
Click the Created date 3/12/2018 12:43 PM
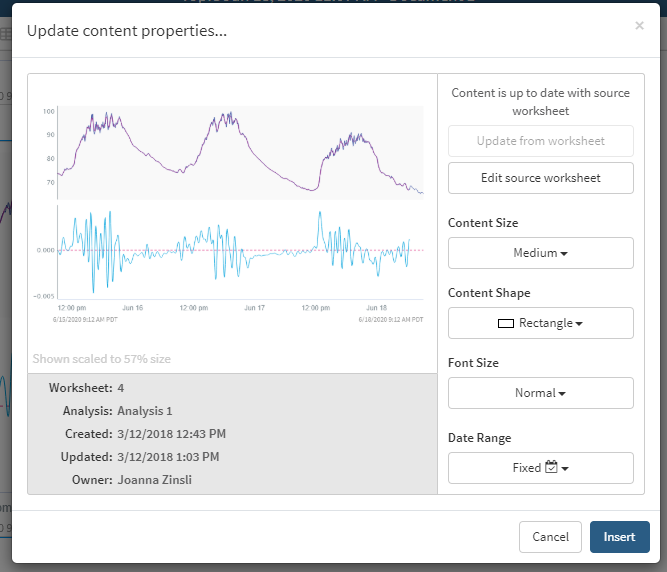(171, 434)
